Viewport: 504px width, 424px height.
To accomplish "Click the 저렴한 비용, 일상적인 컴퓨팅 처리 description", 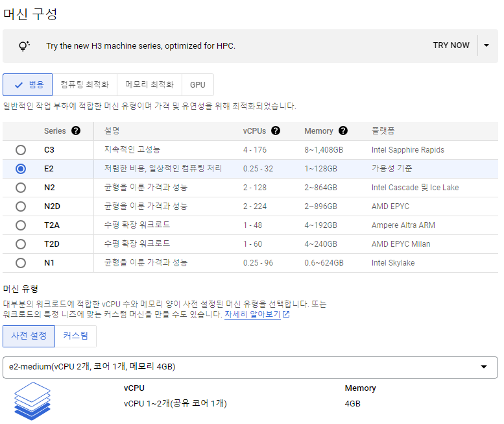I will (163, 169).
